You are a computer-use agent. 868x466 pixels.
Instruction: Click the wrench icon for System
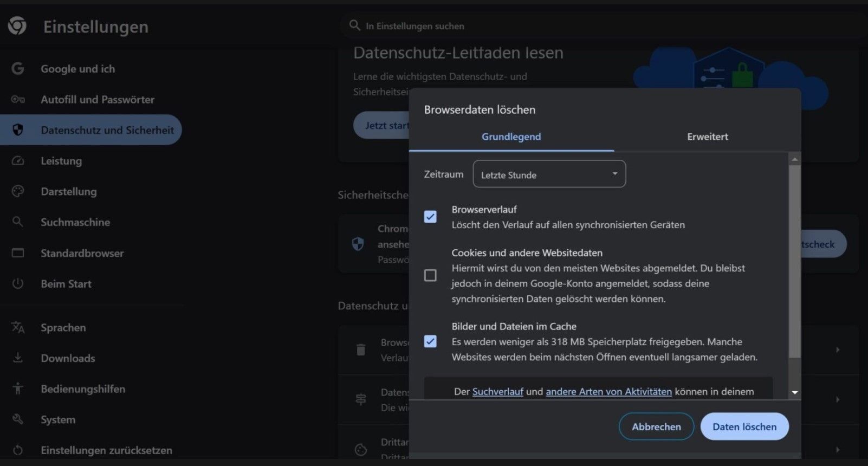(x=18, y=419)
